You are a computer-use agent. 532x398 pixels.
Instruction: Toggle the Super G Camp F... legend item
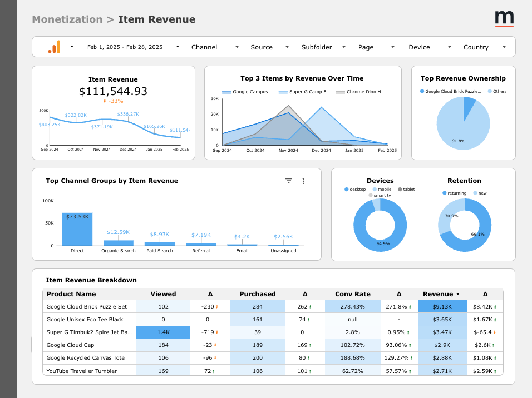click(x=304, y=92)
